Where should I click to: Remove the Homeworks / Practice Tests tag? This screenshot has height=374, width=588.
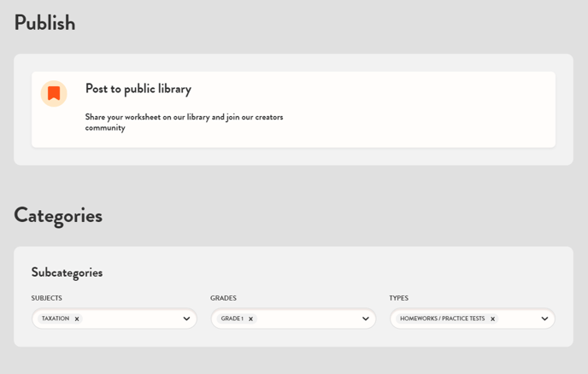point(492,319)
